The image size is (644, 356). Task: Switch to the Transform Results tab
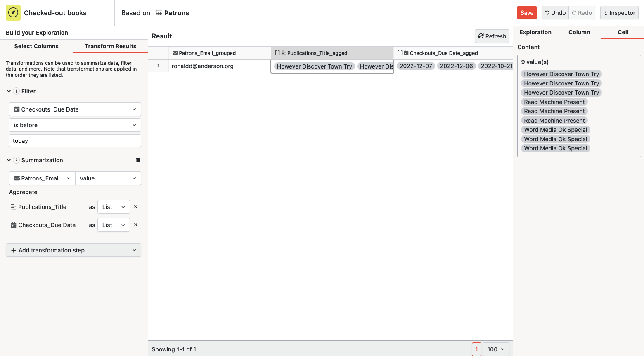click(x=111, y=46)
